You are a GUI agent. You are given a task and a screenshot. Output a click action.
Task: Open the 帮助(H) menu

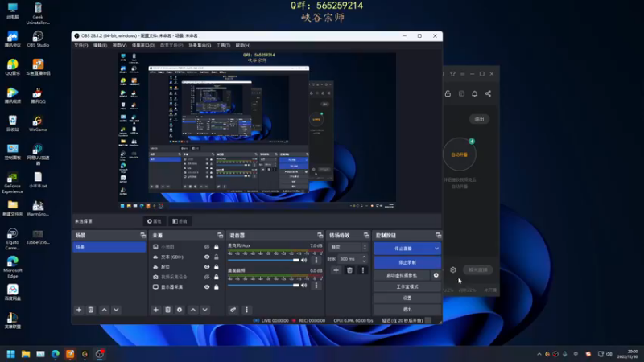(x=243, y=46)
